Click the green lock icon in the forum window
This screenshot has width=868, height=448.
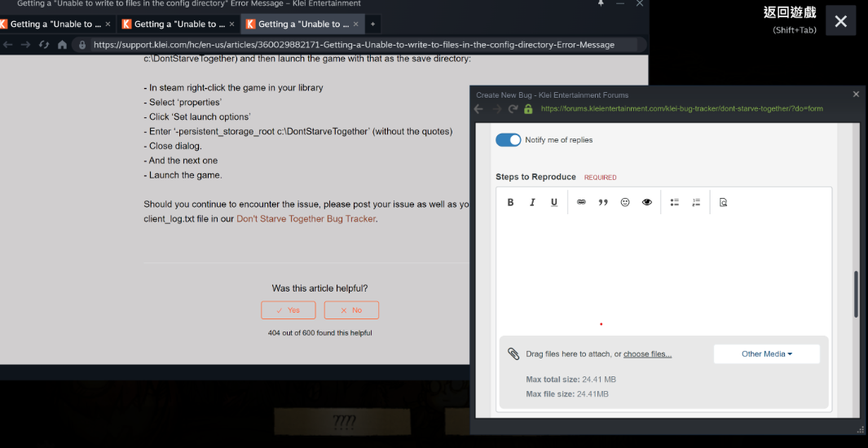[528, 109]
